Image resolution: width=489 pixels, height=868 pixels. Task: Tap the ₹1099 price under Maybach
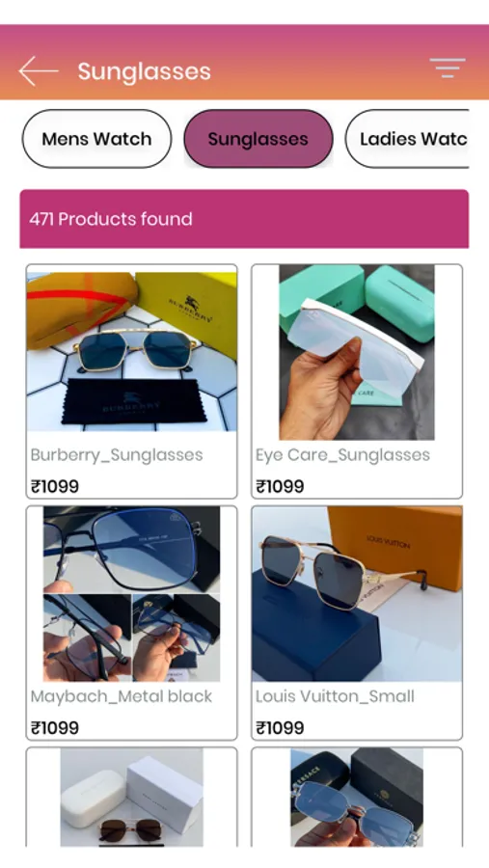pyautogui.click(x=55, y=728)
